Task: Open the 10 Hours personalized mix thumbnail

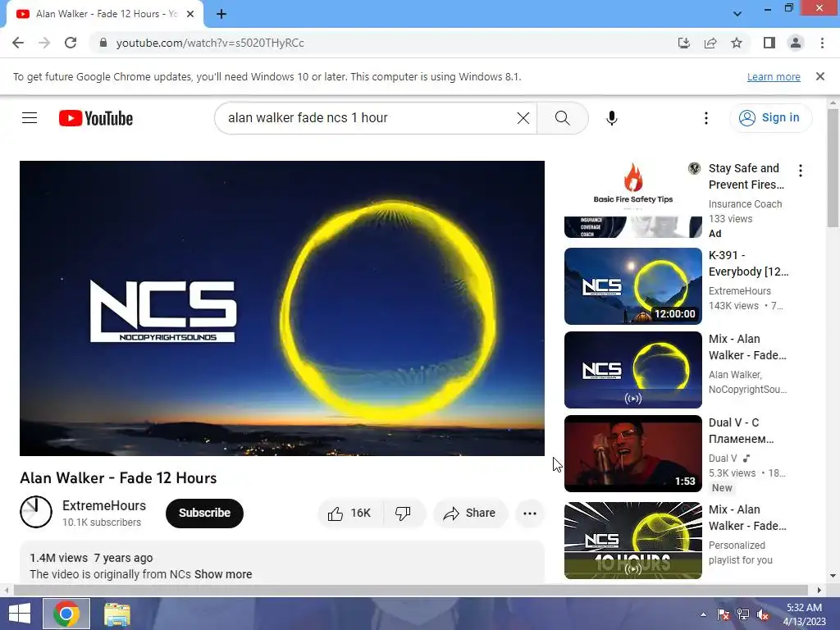Action: pyautogui.click(x=633, y=540)
